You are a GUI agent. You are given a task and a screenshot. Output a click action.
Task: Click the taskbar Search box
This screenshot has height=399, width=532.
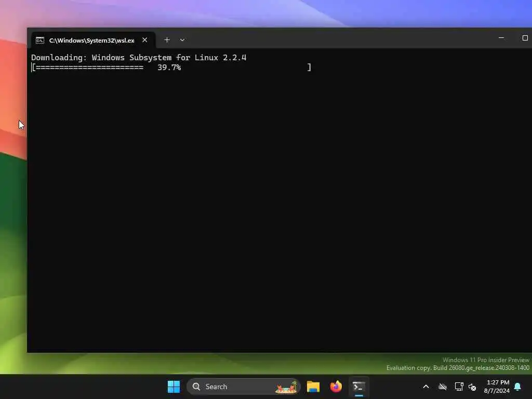point(243,387)
